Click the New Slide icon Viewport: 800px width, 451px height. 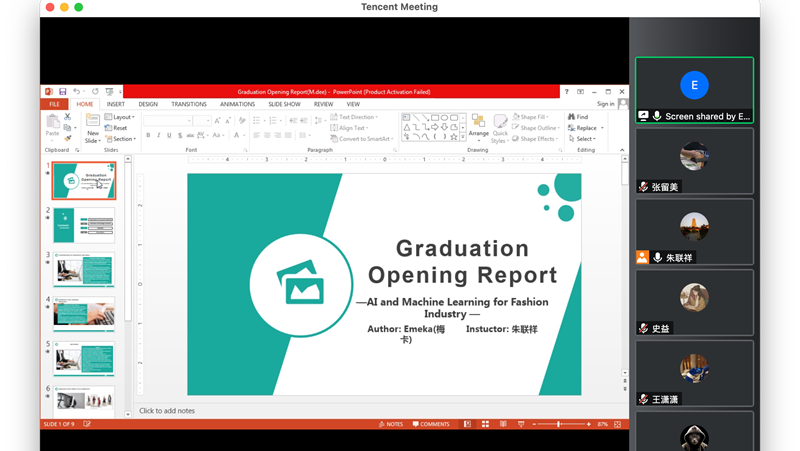pyautogui.click(x=93, y=120)
